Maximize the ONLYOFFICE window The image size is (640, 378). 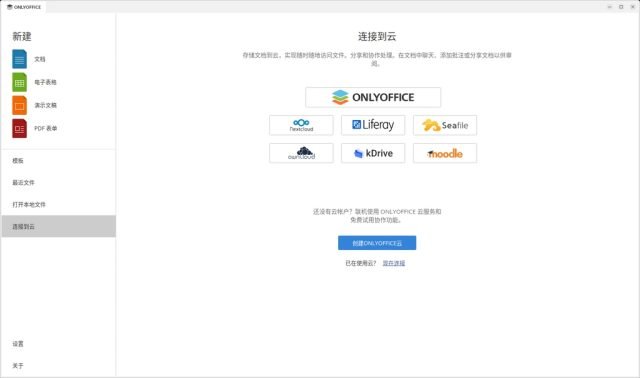click(x=621, y=7)
